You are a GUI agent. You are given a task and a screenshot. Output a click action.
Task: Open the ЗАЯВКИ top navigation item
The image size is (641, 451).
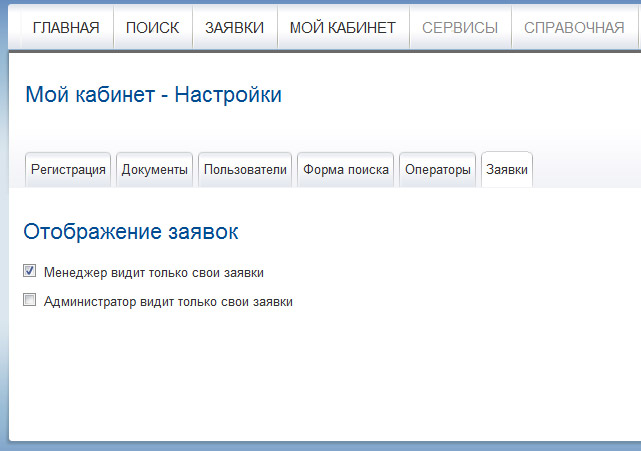click(235, 28)
